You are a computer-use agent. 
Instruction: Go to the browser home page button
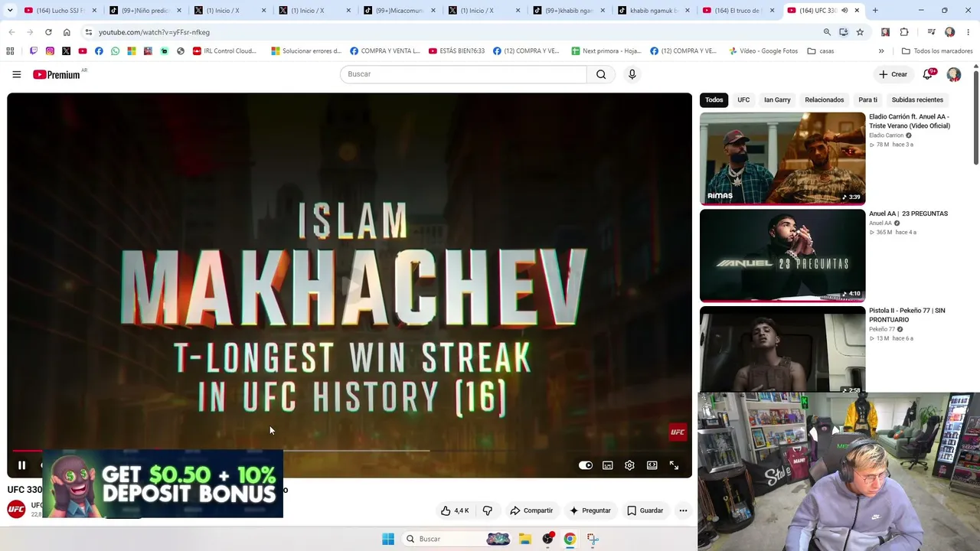(67, 32)
